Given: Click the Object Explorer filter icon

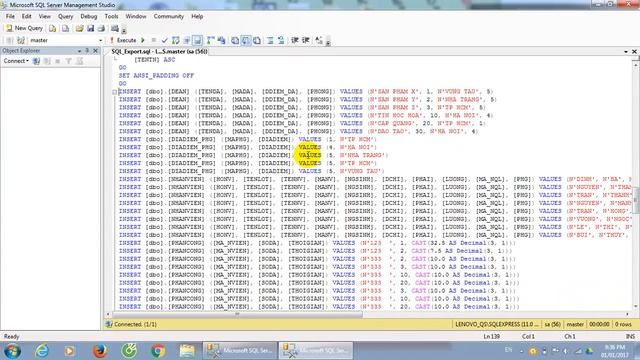Looking at the screenshot, I should point(68,61).
